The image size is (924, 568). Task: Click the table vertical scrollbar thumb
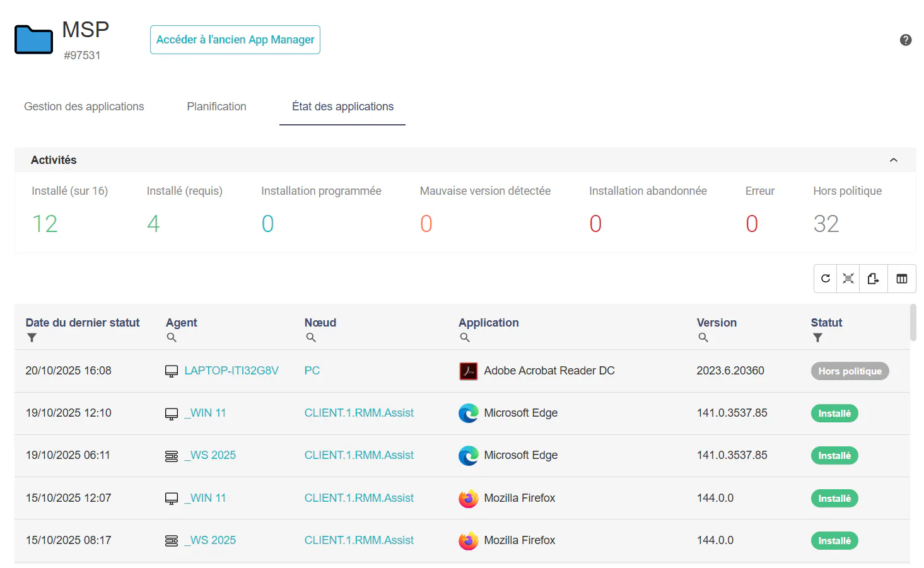pyautogui.click(x=913, y=322)
